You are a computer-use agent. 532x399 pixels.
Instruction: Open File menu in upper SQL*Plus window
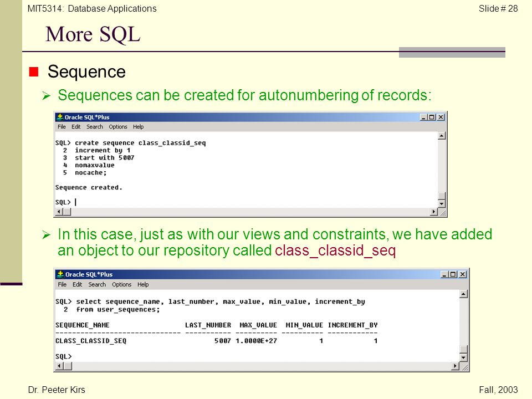(x=62, y=127)
